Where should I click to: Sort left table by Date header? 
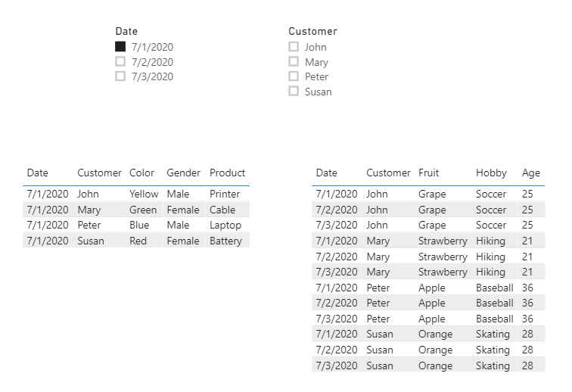pos(38,173)
